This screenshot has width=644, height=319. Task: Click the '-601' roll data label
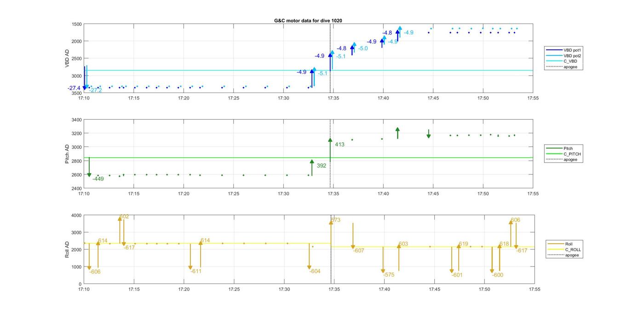(457, 275)
